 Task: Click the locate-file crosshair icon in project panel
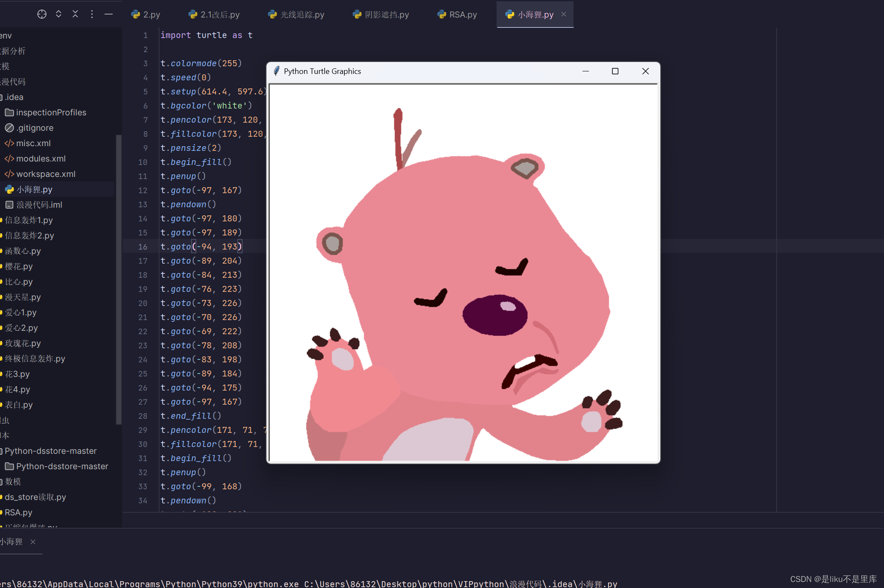tap(41, 14)
